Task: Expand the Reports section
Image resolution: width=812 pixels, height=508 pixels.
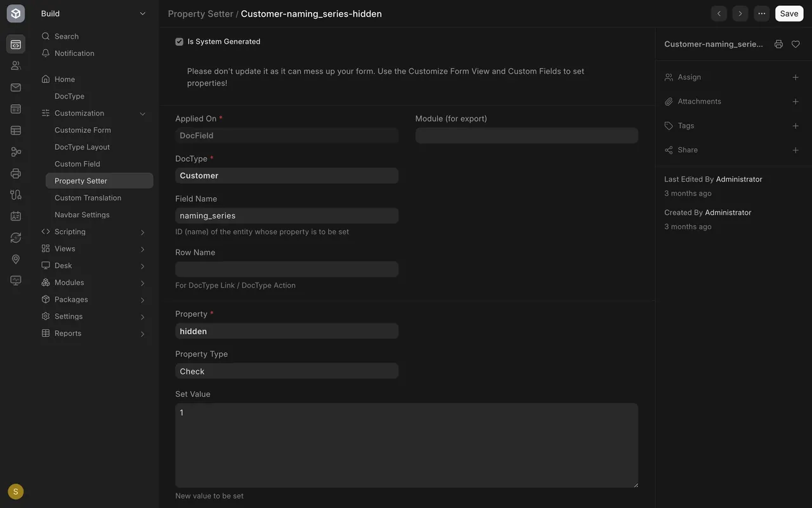Action: (143, 334)
